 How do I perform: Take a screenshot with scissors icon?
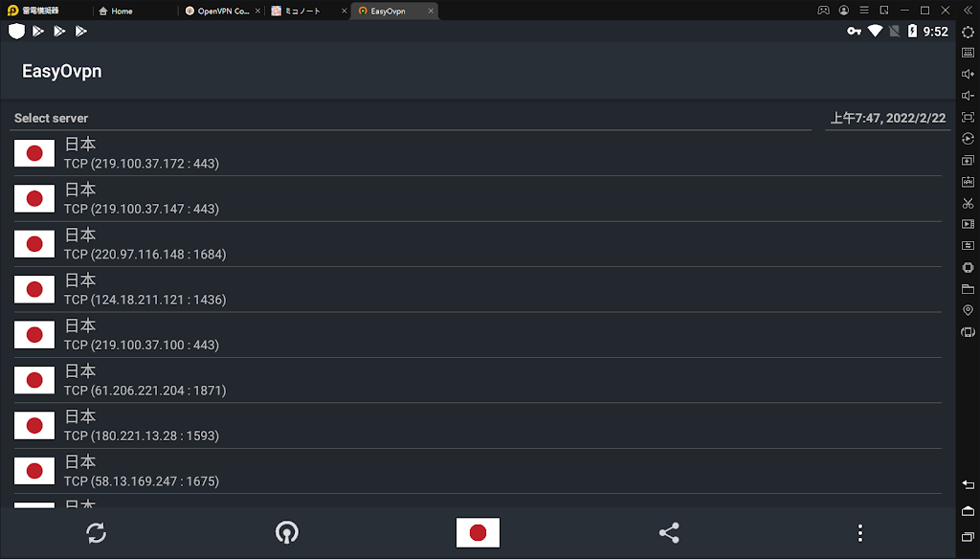[969, 203]
